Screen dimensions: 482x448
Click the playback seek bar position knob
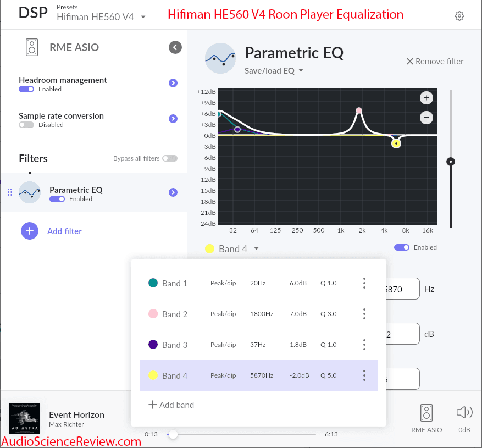[173, 434]
